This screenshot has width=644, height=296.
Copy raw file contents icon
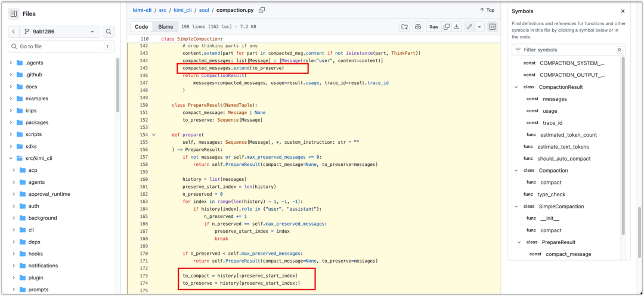tap(447, 27)
